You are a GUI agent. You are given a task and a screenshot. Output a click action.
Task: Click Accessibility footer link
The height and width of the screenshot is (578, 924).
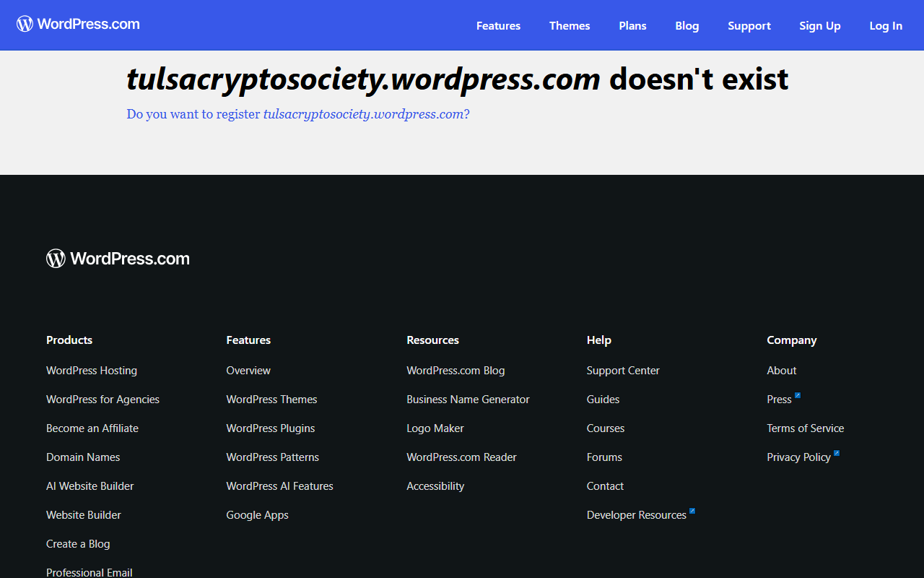tap(435, 486)
